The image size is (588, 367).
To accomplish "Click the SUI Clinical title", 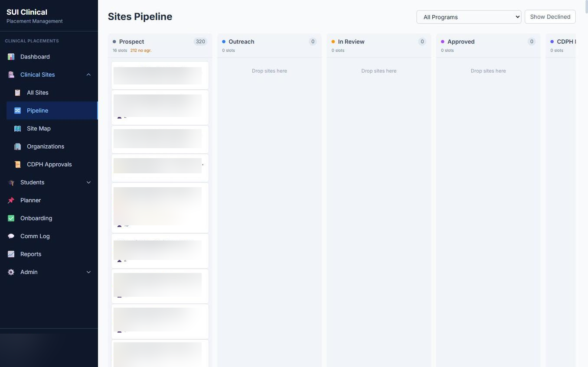I will point(27,11).
